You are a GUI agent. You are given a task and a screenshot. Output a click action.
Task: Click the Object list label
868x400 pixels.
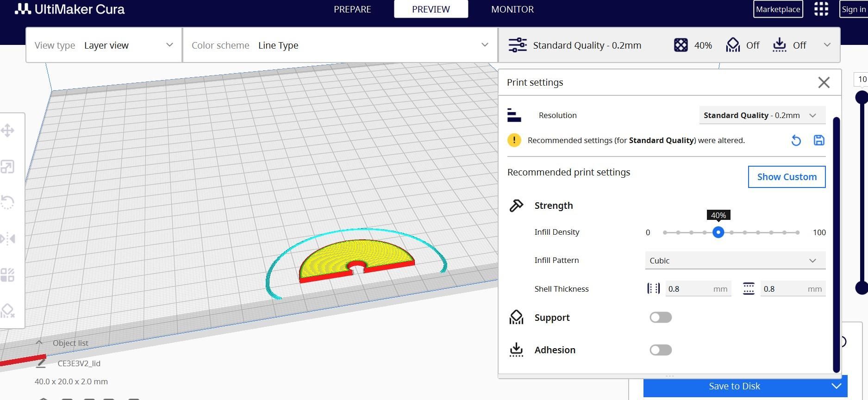[x=70, y=343]
